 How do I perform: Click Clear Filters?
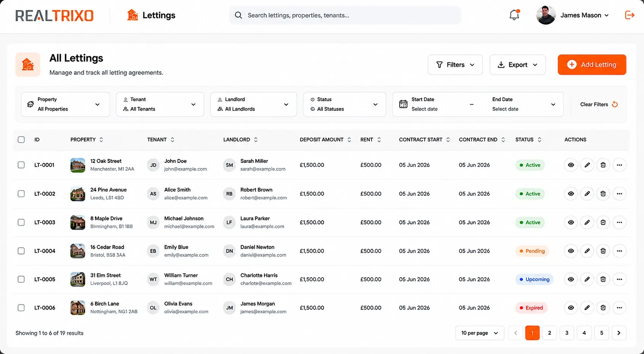pos(599,104)
